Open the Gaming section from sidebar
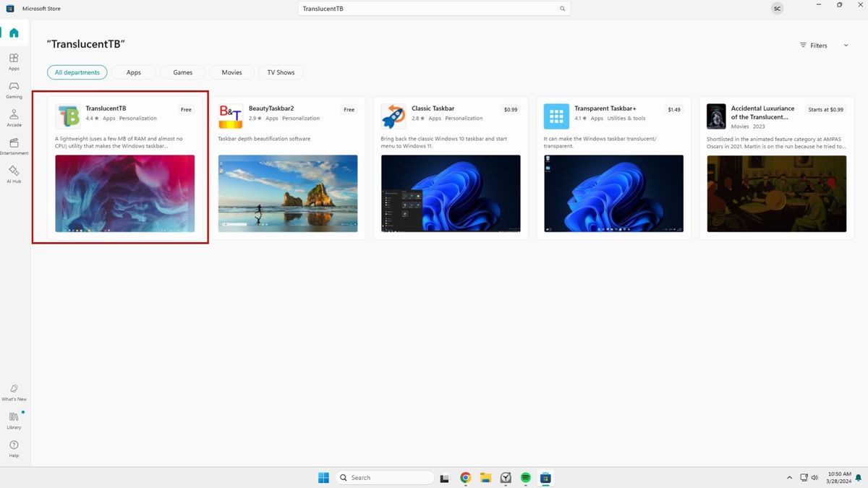This screenshot has height=488, width=868. (14, 89)
